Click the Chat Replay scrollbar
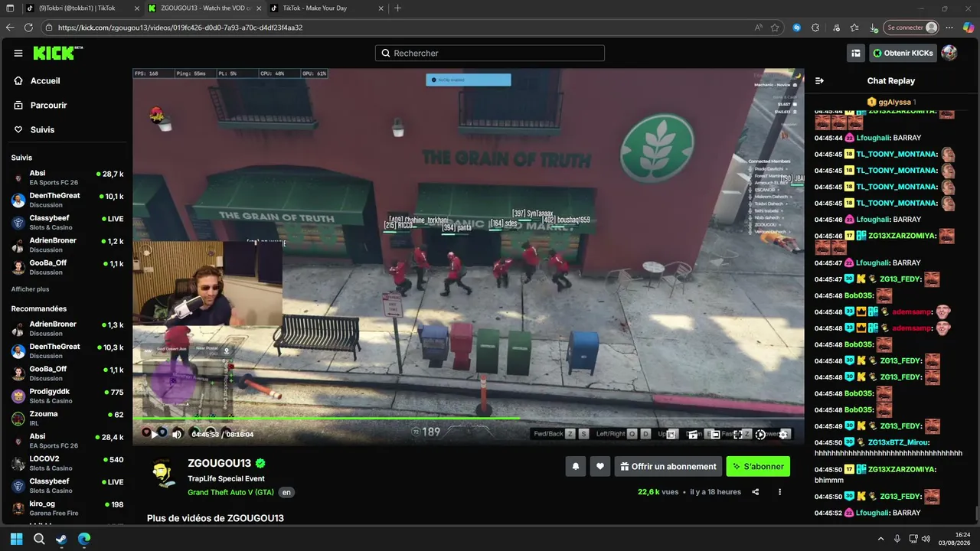 976,514
